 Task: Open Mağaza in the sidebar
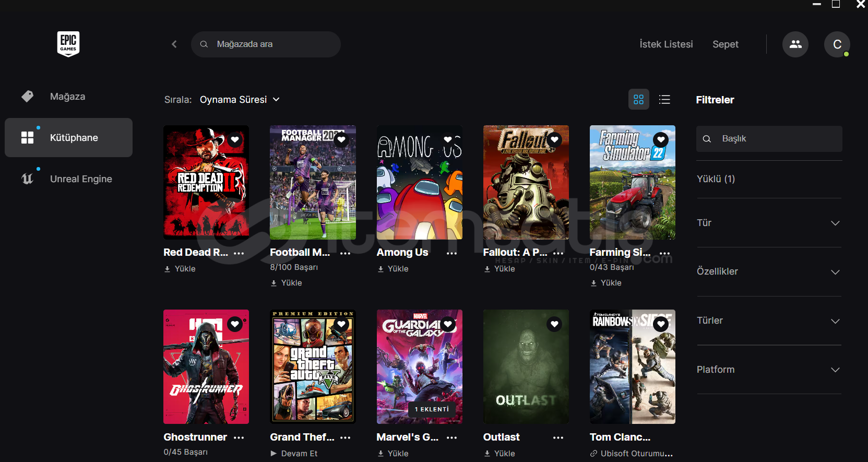tap(68, 97)
